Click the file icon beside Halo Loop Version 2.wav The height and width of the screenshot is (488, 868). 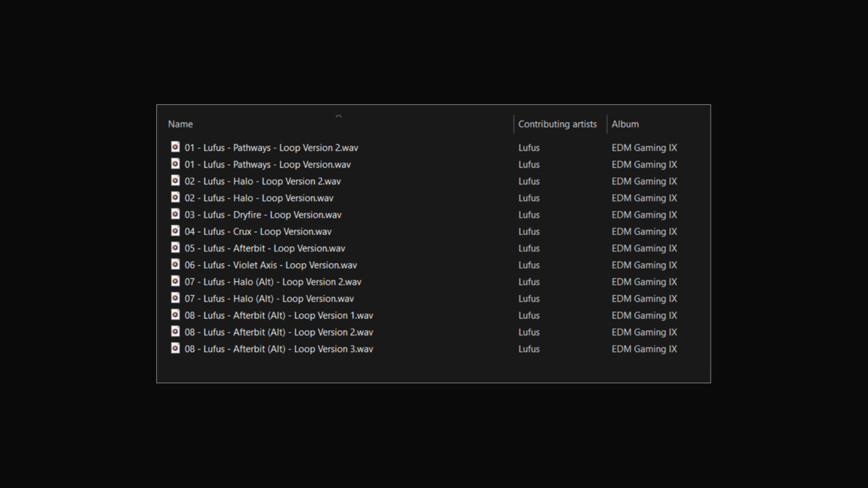(175, 181)
